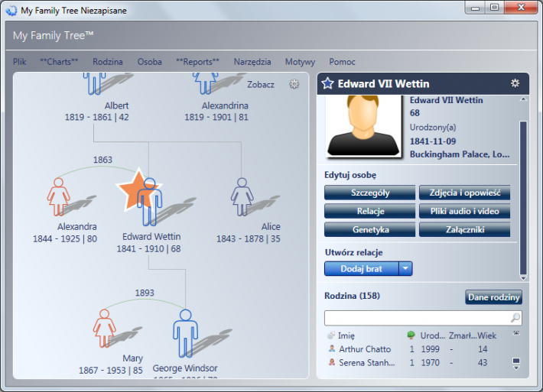543x392 pixels.
Task: Click the small icon at the top right of the family list
Action: coord(516,333)
